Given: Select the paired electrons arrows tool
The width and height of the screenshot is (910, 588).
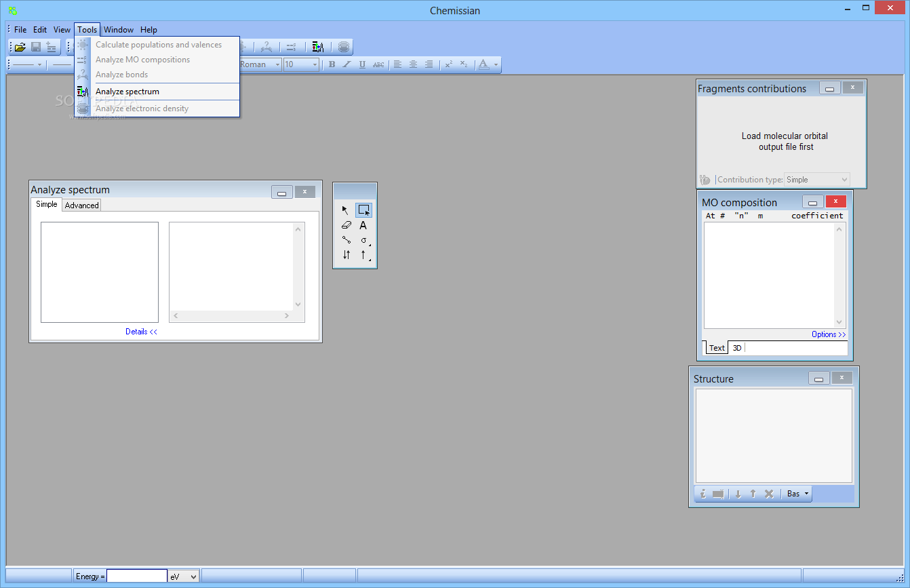Looking at the screenshot, I should click(346, 255).
